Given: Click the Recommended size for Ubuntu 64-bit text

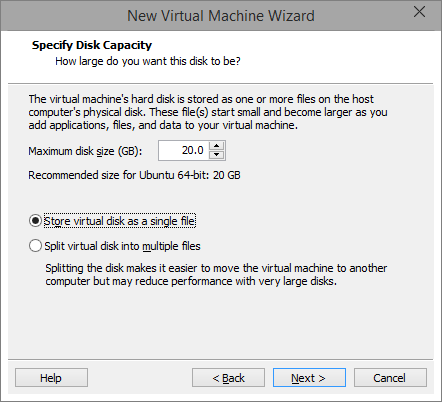Looking at the screenshot, I should [134, 175].
